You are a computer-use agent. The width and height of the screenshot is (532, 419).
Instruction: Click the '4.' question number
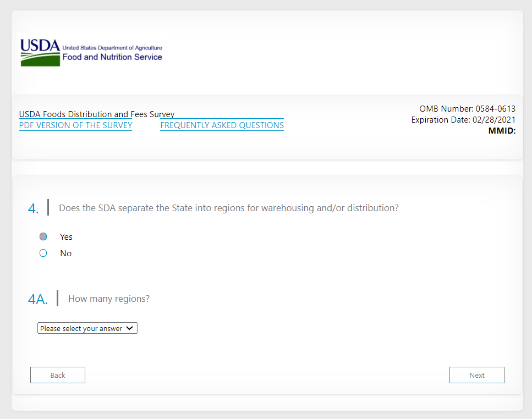(33, 208)
